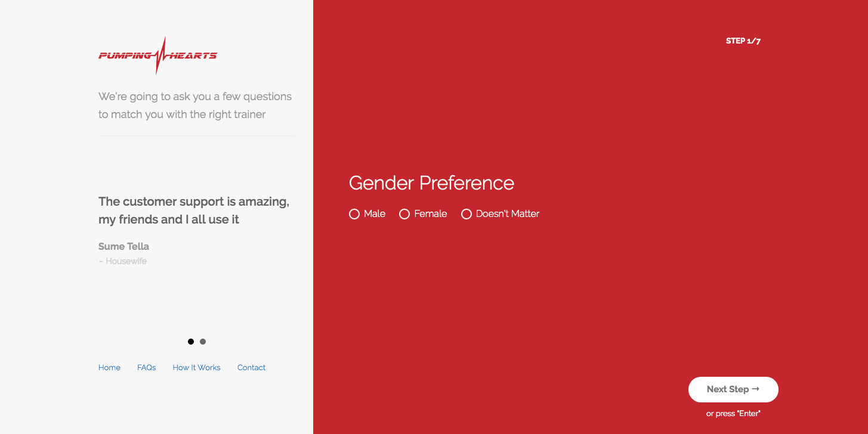Go to the FAQs page
Image resolution: width=868 pixels, height=434 pixels.
(x=146, y=368)
